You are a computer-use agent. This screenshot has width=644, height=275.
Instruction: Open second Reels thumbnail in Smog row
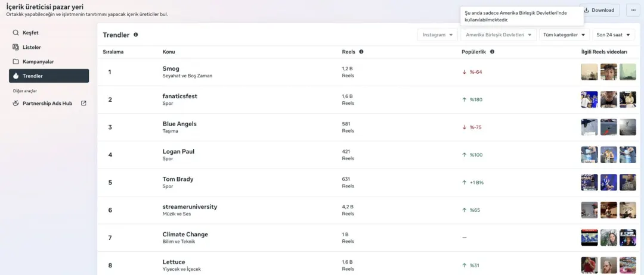[x=609, y=71]
